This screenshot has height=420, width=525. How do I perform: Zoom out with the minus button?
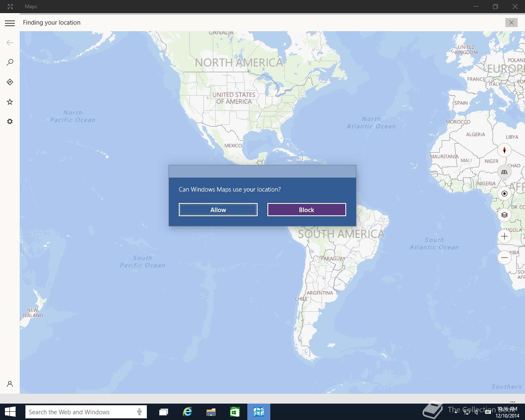(504, 258)
